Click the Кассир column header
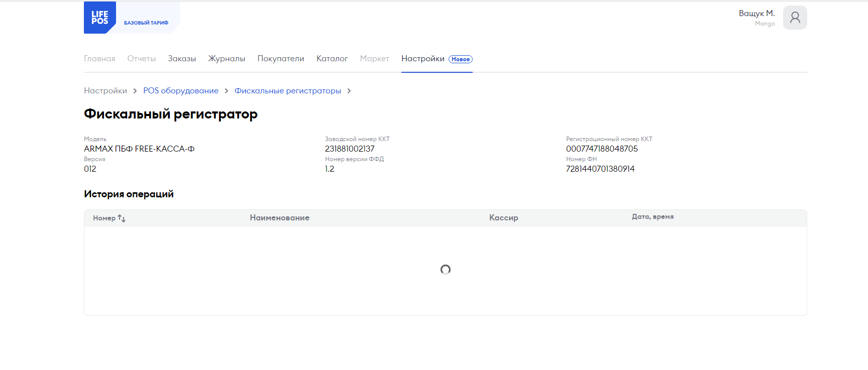The width and height of the screenshot is (868, 370). point(504,218)
